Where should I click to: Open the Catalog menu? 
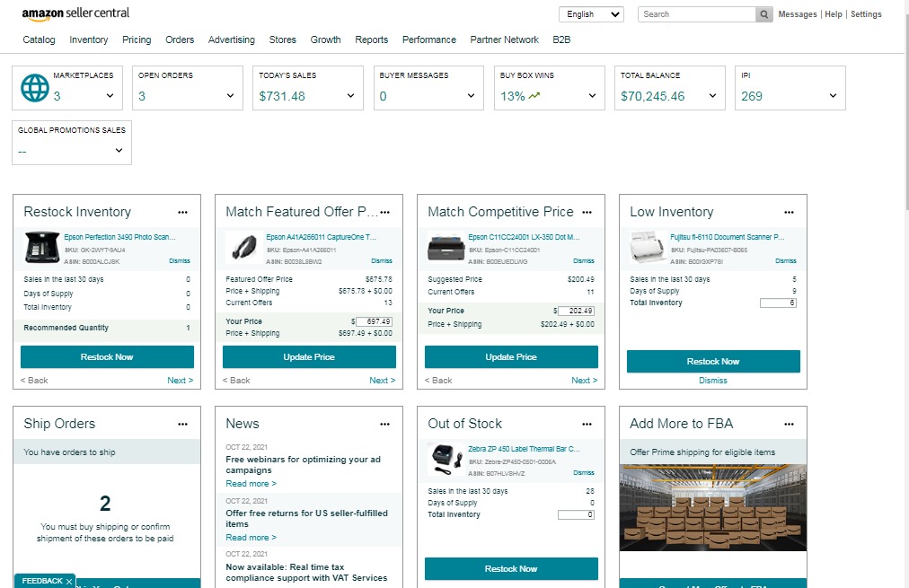click(x=39, y=39)
